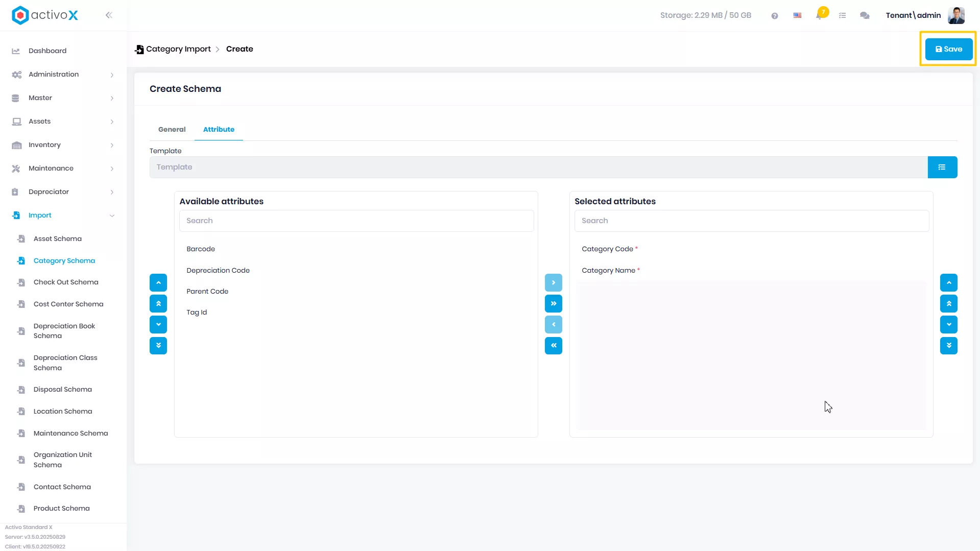Move selected attribute to top
Viewport: 980px width, 551px height.
949,304
